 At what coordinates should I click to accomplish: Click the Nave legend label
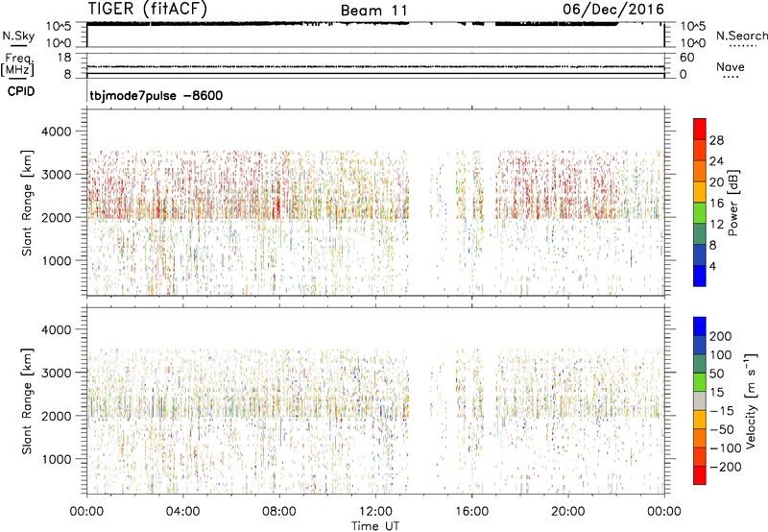click(x=730, y=66)
